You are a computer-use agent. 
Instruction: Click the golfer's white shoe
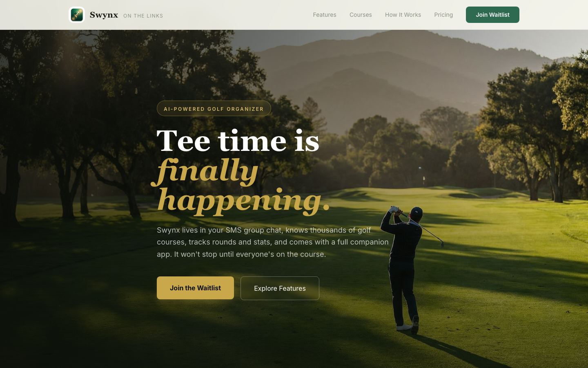[404, 327]
